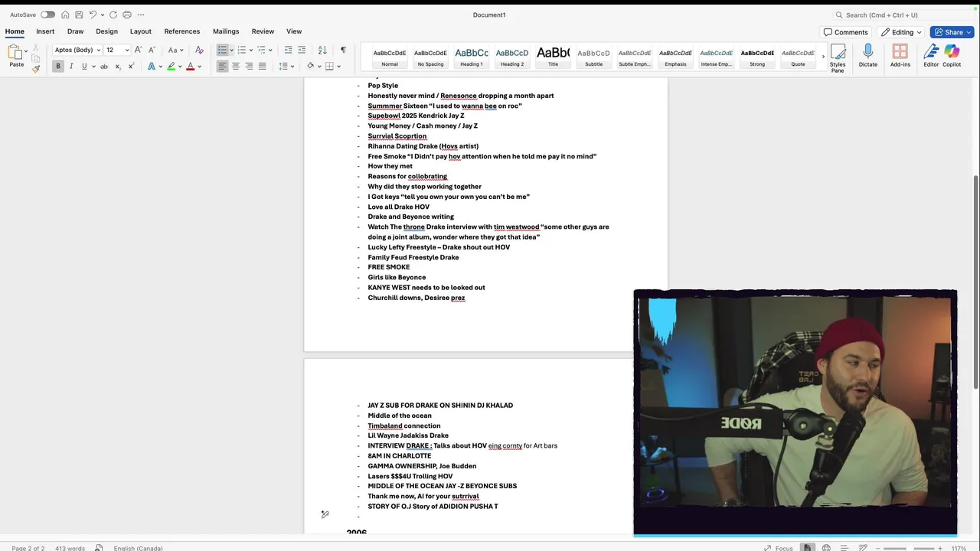This screenshot has width=980, height=551.
Task: Print the document via printer icon
Action: (127, 15)
